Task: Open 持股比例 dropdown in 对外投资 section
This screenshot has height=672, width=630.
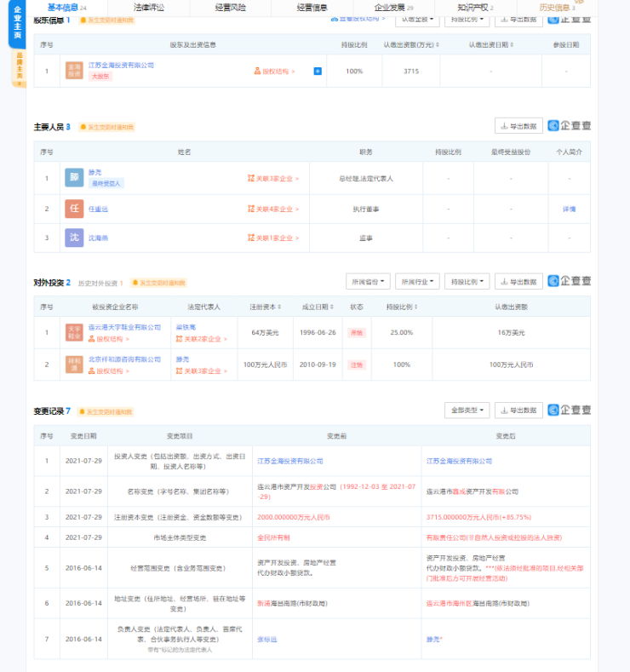Action: pos(467,281)
